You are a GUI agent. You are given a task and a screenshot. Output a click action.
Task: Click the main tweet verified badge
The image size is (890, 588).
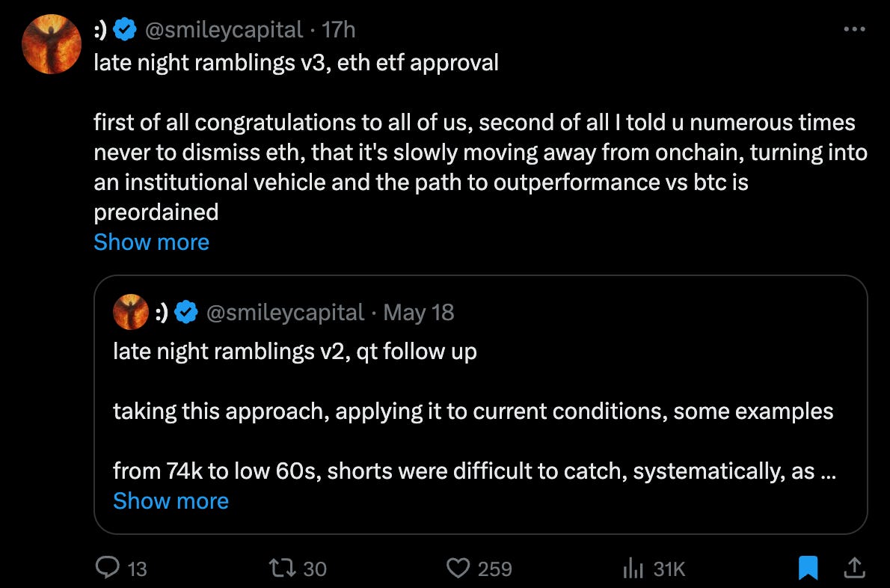(125, 29)
